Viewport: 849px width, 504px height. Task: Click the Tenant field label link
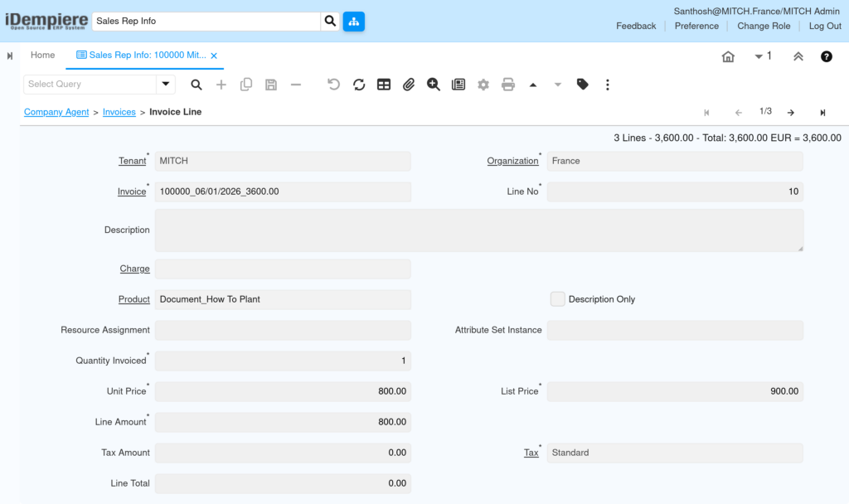click(132, 161)
